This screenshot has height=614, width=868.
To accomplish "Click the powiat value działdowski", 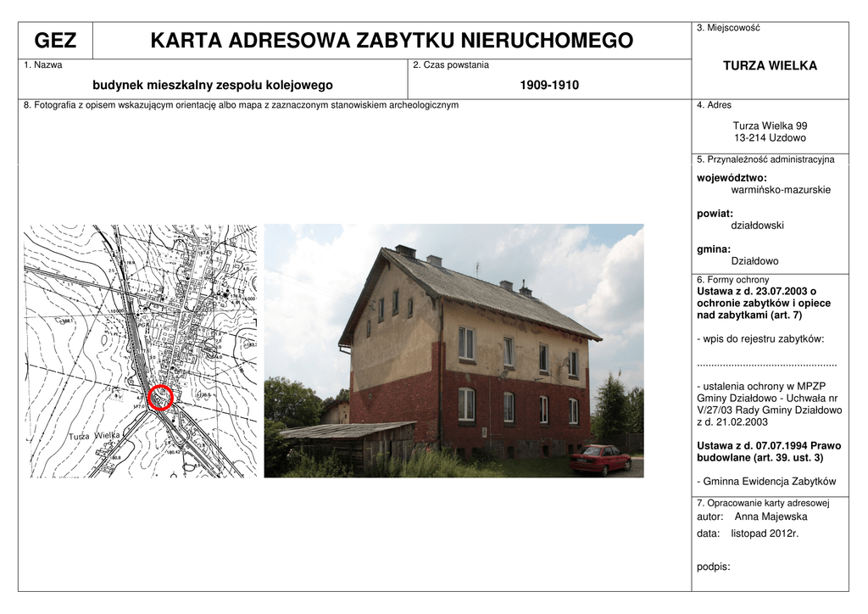I will point(757,226).
